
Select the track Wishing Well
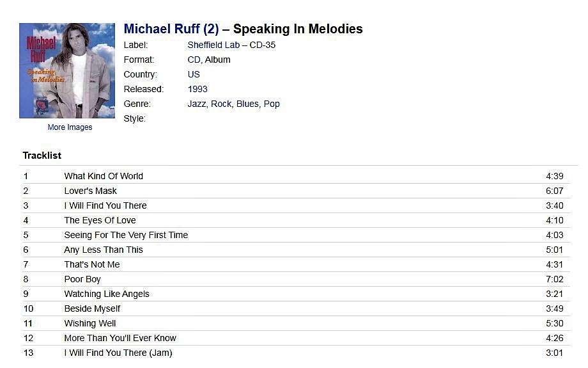coord(90,323)
